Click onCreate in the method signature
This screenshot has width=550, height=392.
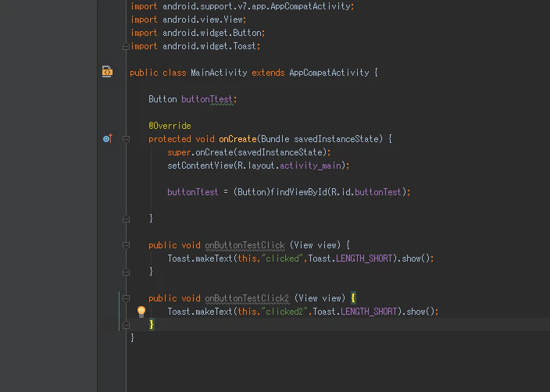coord(237,139)
